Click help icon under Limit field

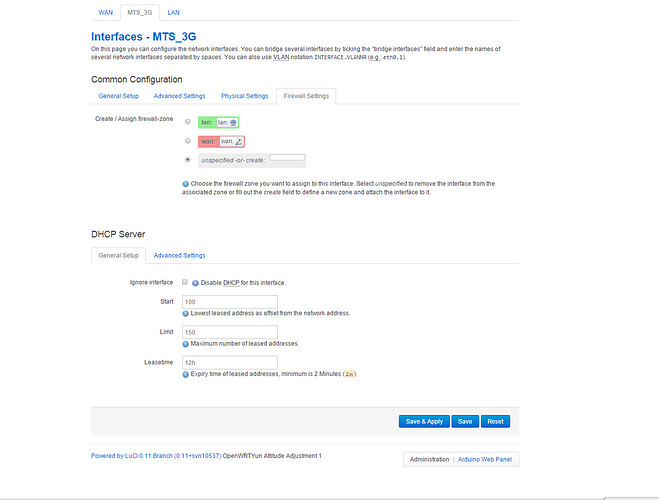coord(185,344)
